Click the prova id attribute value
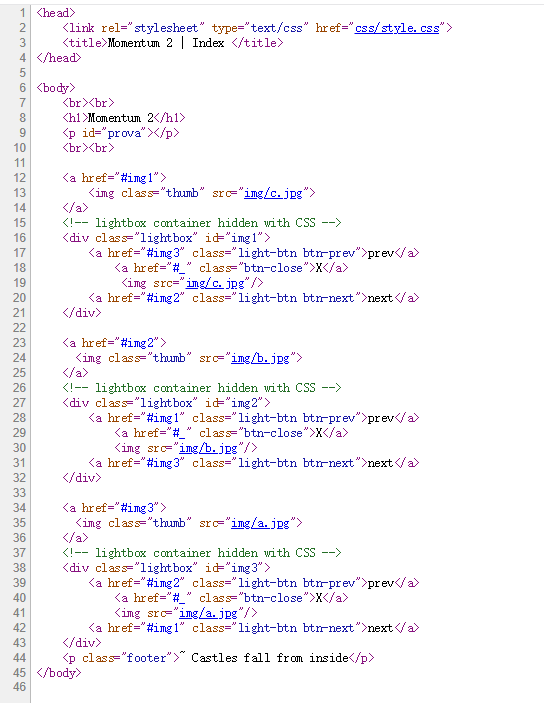Screen dimensions: 544x703 tap(124, 133)
